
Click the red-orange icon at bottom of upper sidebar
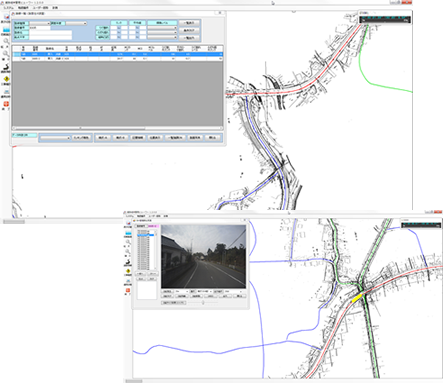point(6,104)
